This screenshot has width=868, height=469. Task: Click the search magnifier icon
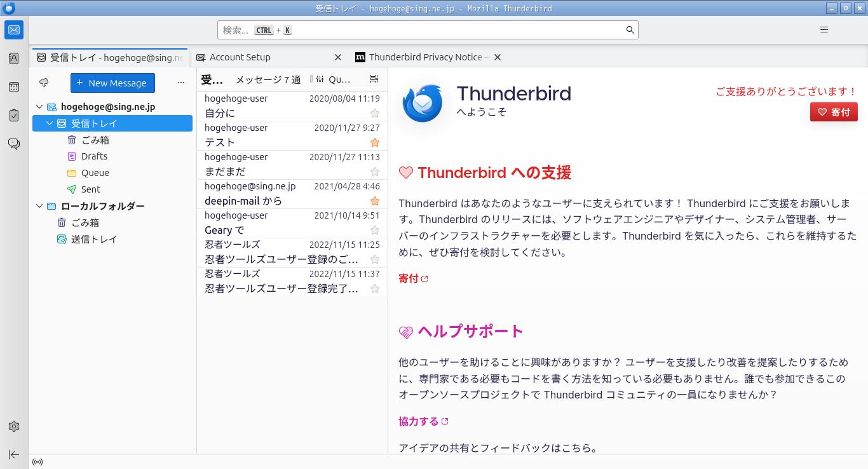[x=630, y=30]
